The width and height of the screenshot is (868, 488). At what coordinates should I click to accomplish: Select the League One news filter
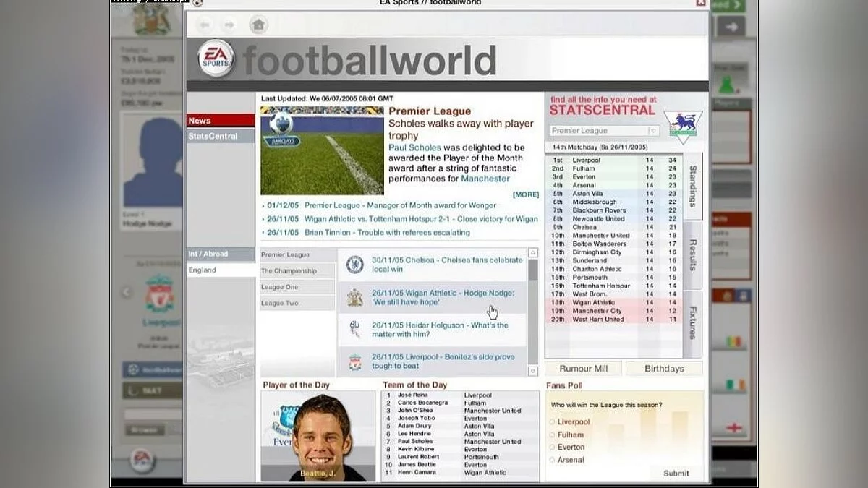(297, 287)
